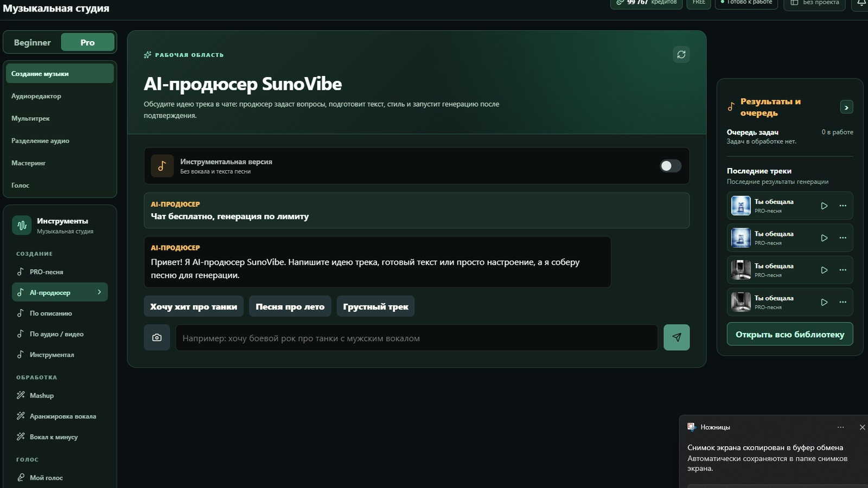Open Mashup tool in the sidebar
Image resolution: width=868 pixels, height=488 pixels.
tap(60, 396)
